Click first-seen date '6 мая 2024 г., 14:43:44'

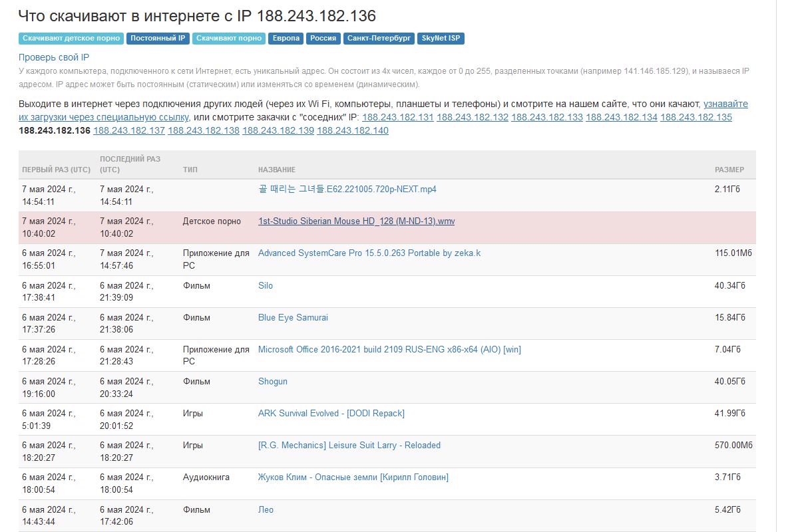pyautogui.click(x=49, y=515)
